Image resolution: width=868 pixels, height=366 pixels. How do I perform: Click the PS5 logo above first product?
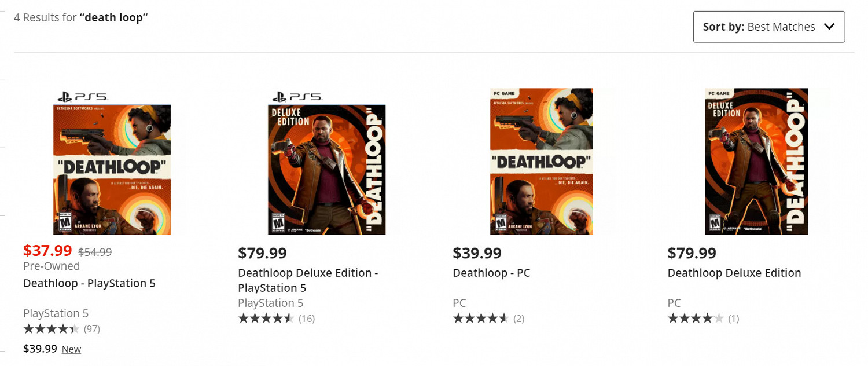click(x=82, y=97)
